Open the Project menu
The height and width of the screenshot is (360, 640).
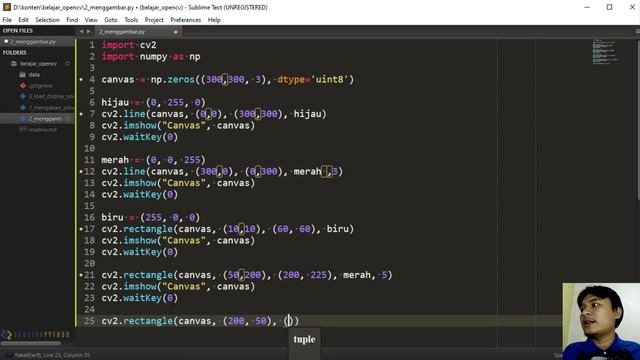pyautogui.click(x=154, y=20)
